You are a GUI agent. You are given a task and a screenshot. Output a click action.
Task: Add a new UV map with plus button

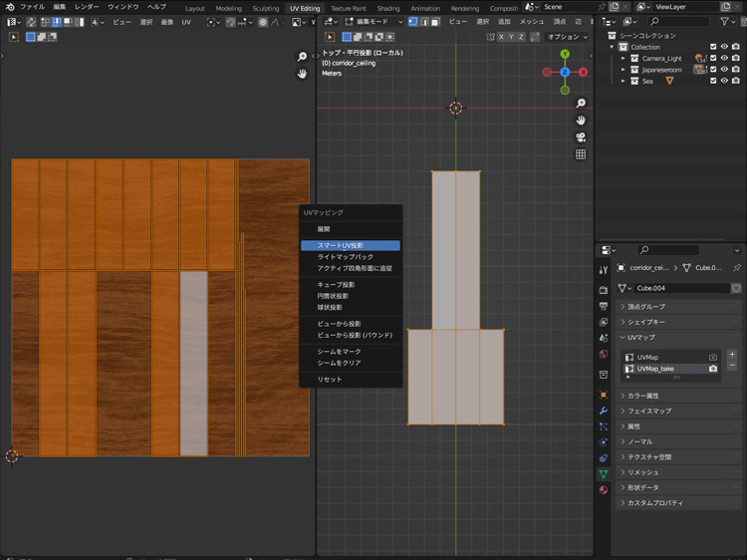[x=732, y=354]
